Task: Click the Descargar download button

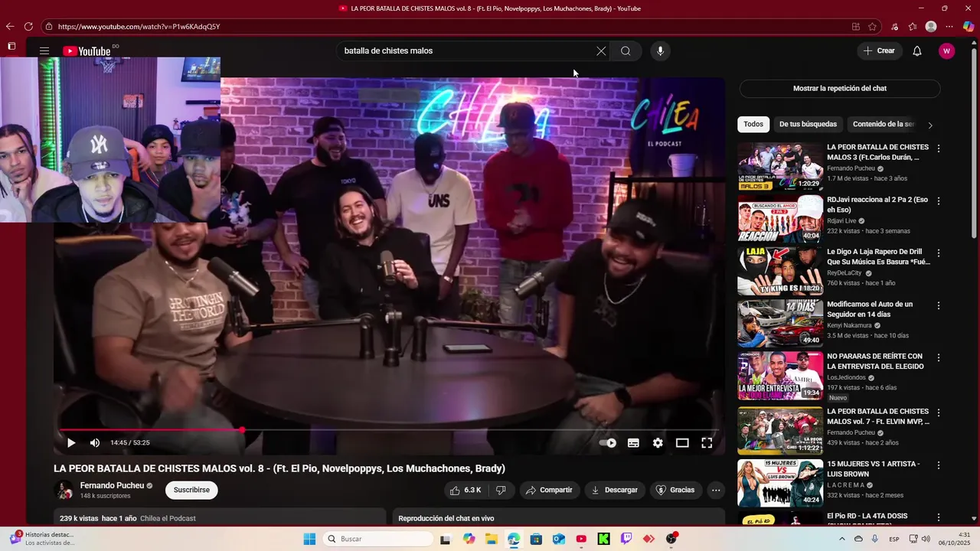Action: tap(614, 490)
